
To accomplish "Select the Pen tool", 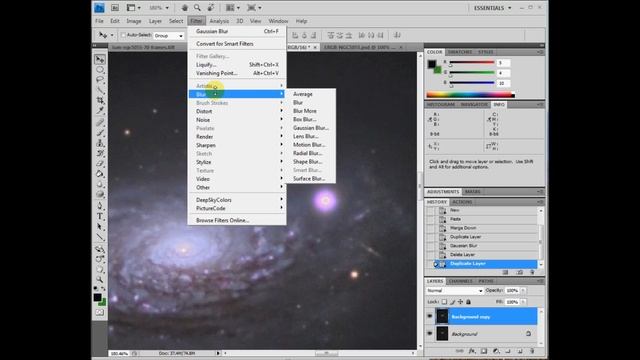I will [100, 206].
